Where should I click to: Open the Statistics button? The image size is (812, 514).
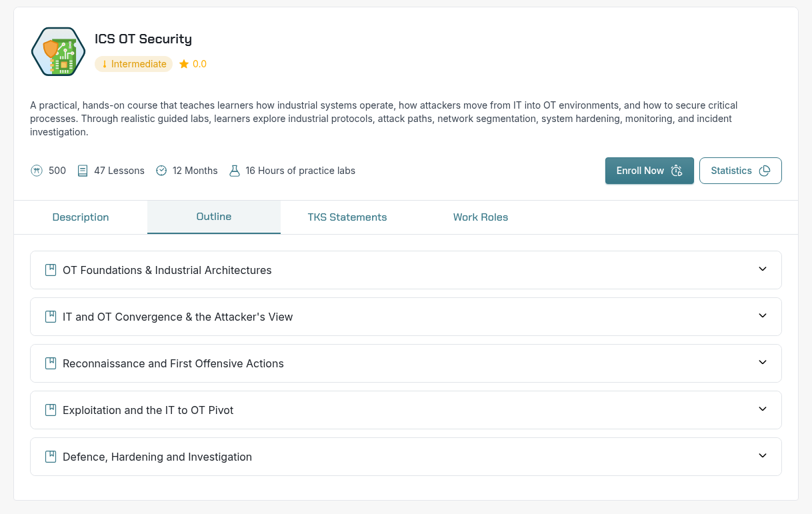[740, 171]
